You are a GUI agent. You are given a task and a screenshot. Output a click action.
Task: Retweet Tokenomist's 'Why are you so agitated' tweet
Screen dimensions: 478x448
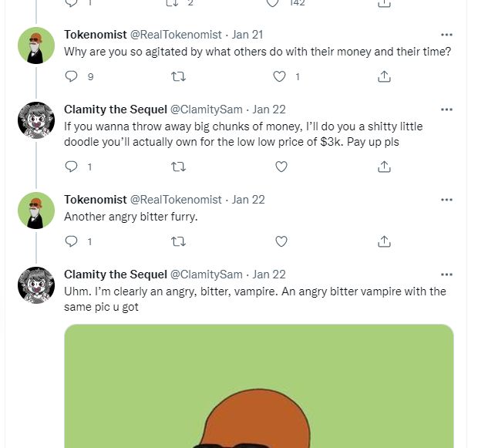[x=177, y=76]
